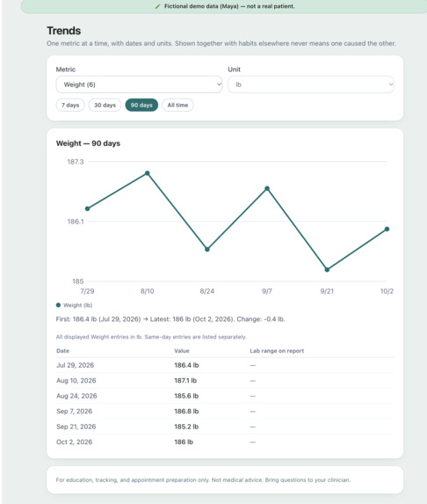Screen dimensions: 427x504
Task: Select the 7 days range pill
Action: (70, 105)
